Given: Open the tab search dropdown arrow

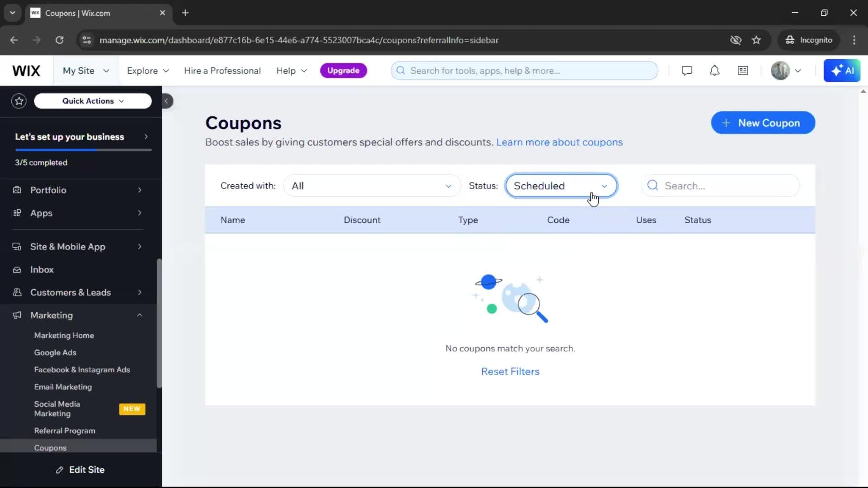Looking at the screenshot, I should pos(13,13).
